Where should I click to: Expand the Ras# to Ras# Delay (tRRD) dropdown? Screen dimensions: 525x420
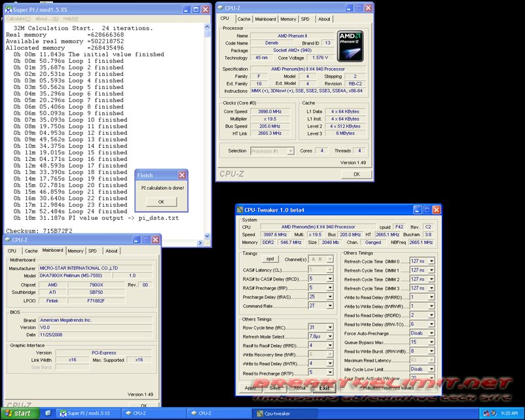tap(330, 345)
